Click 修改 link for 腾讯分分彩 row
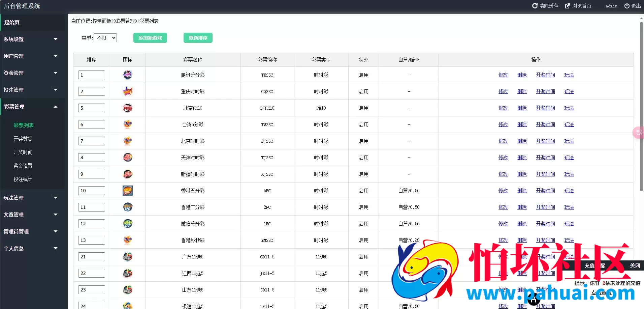The width and height of the screenshot is (644, 309). coord(503,75)
